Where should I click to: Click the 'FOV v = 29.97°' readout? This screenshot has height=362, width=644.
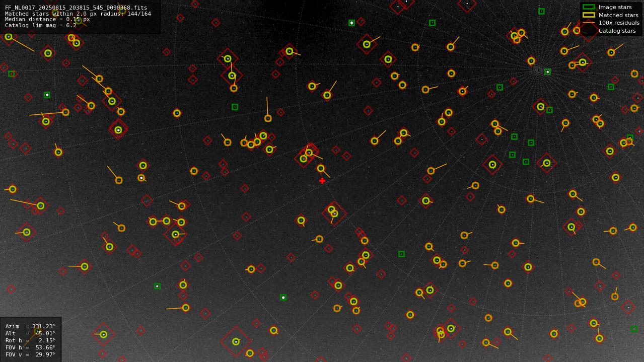(x=30, y=354)
